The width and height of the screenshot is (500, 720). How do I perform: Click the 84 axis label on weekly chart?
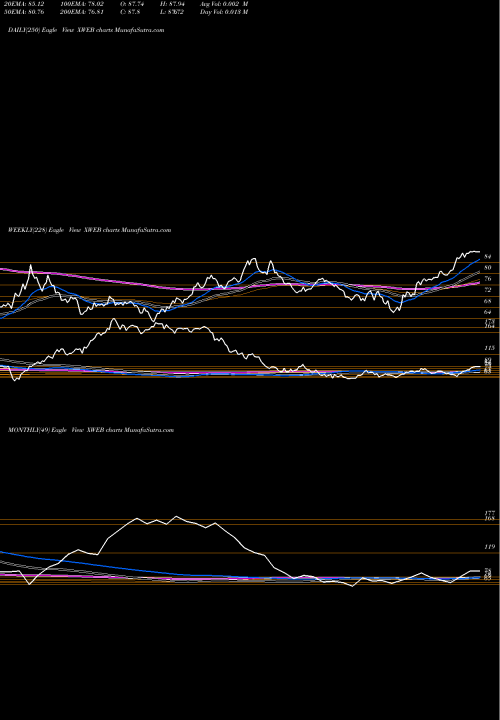[488, 256]
